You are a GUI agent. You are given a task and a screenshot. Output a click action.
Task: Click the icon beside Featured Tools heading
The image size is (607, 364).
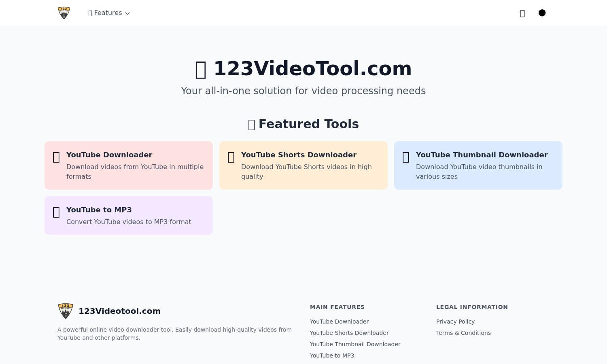[252, 125]
